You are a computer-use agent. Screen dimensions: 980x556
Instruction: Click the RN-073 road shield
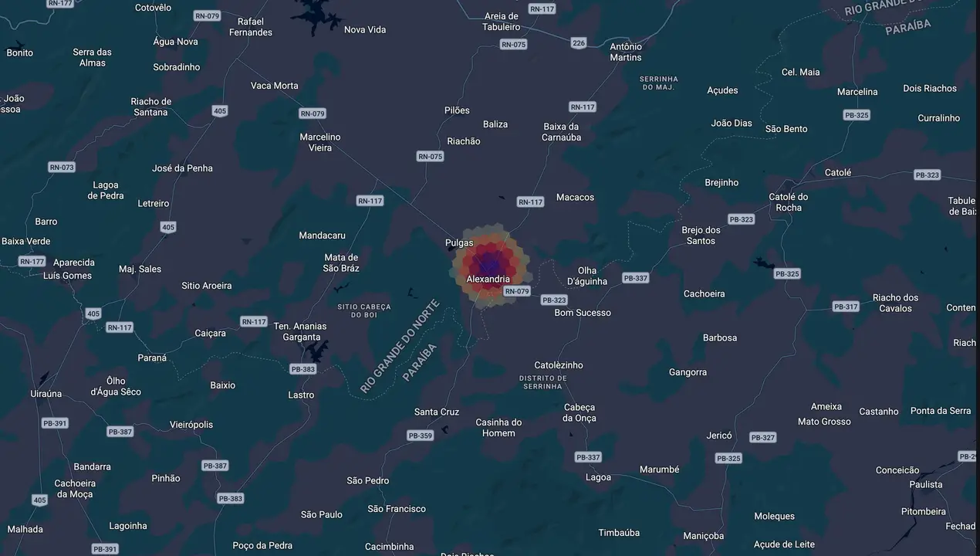[x=62, y=168]
